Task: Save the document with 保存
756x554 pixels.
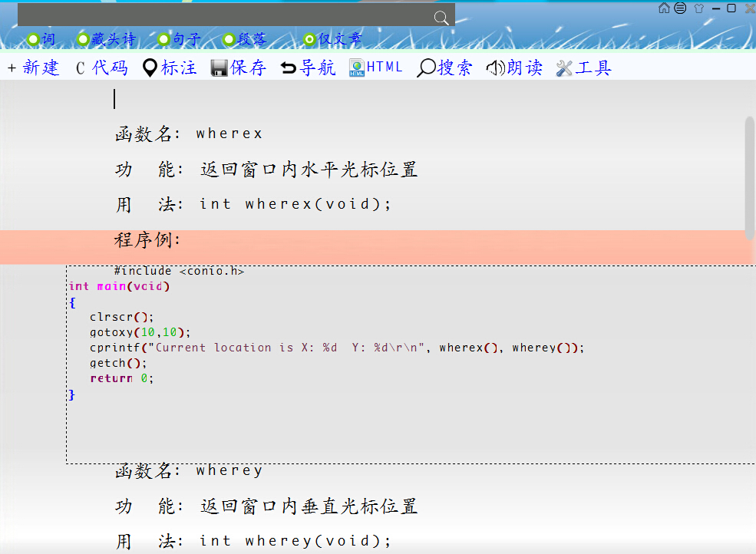Action: (x=249, y=68)
